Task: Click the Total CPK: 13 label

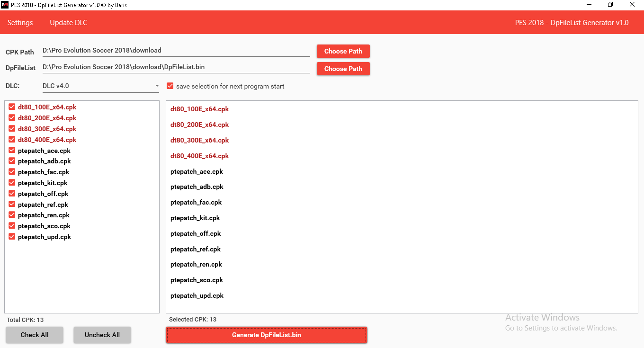Action: pos(25,320)
